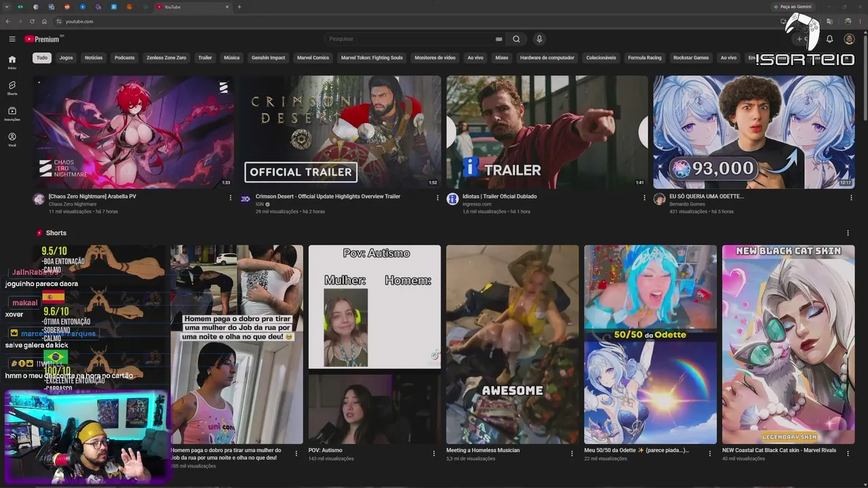Open options for POV: Autismo short
868x488 pixels.
(x=434, y=453)
